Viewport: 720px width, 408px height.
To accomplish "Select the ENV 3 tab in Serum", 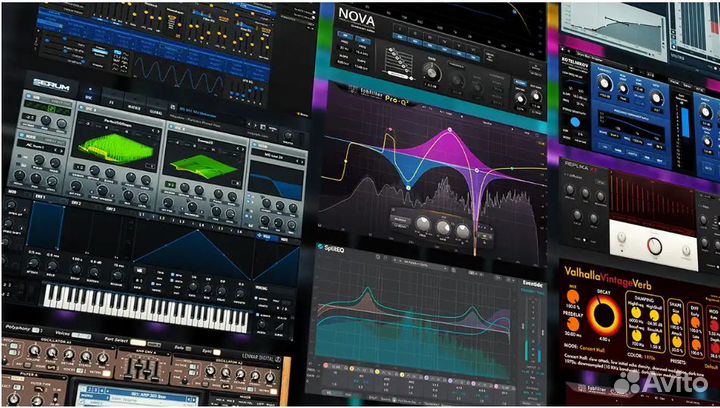I will tap(111, 209).
